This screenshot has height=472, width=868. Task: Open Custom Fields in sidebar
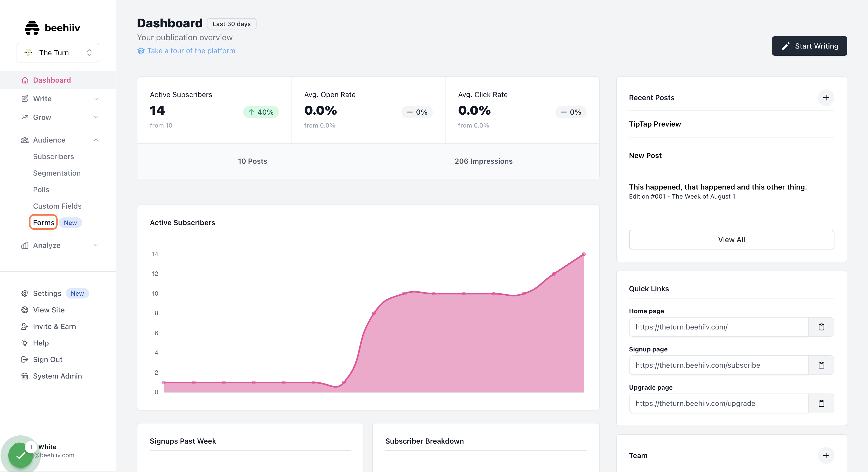(57, 206)
